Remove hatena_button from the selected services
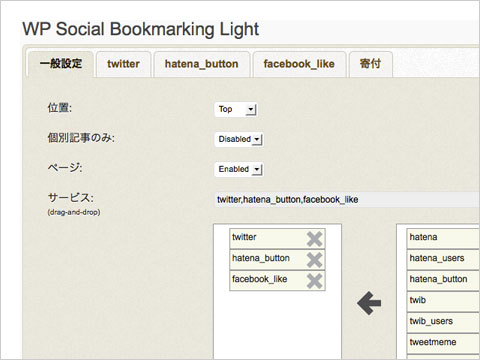Screen dimensions: 480x360 (314, 260)
